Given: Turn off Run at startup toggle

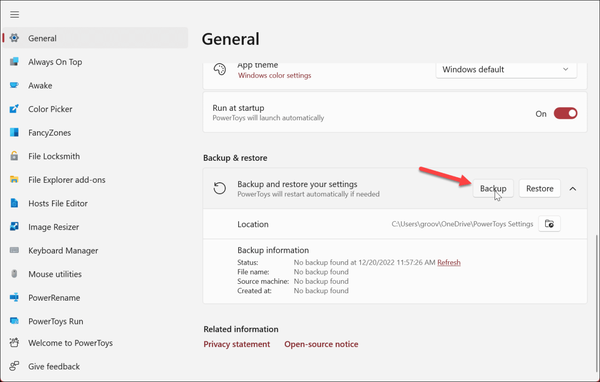Looking at the screenshot, I should pos(565,113).
